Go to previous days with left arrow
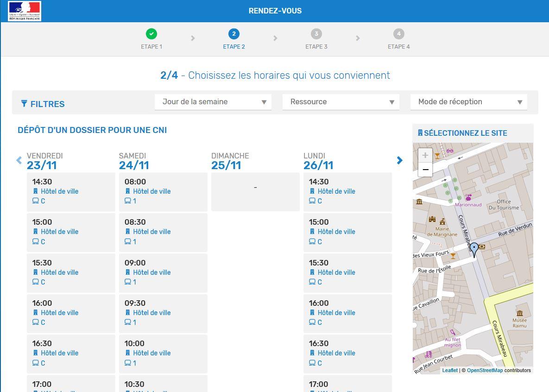549x392 pixels. (x=19, y=160)
